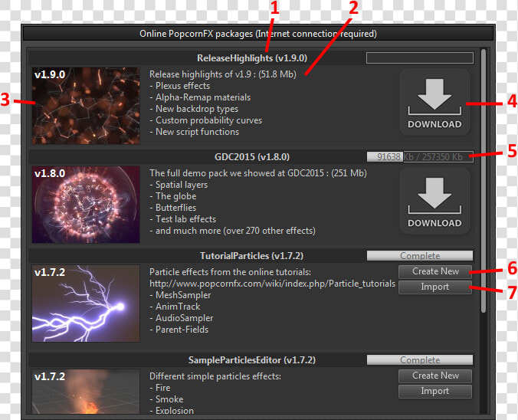Select the ReleaseHighlights (v1.9.0) header

(x=252, y=58)
